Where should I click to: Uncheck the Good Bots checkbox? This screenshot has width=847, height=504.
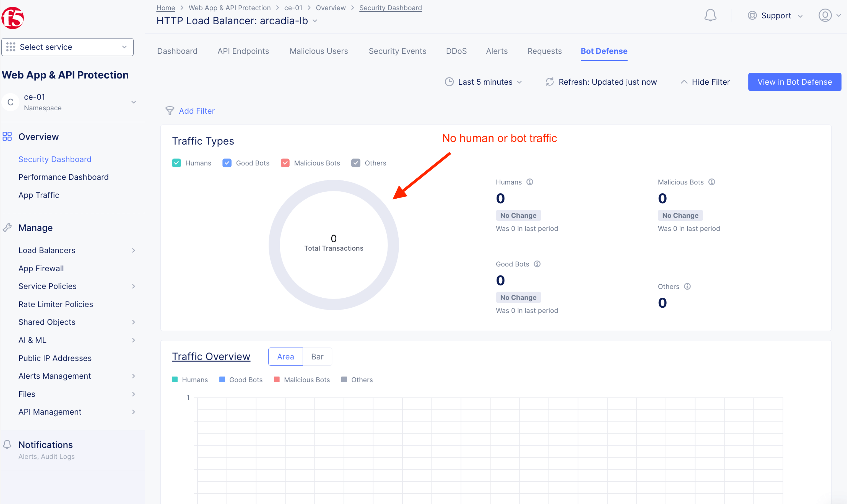pyautogui.click(x=227, y=163)
